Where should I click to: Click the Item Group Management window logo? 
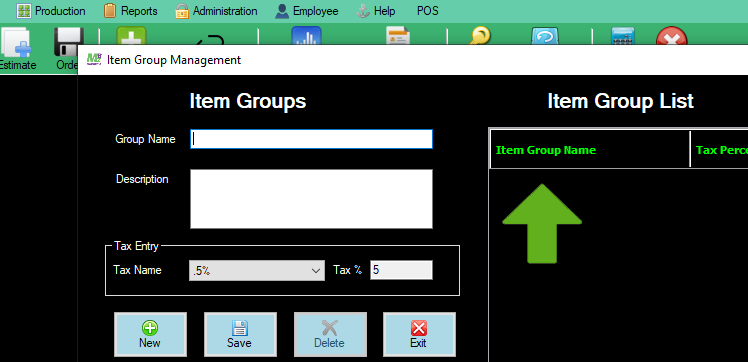(x=94, y=60)
